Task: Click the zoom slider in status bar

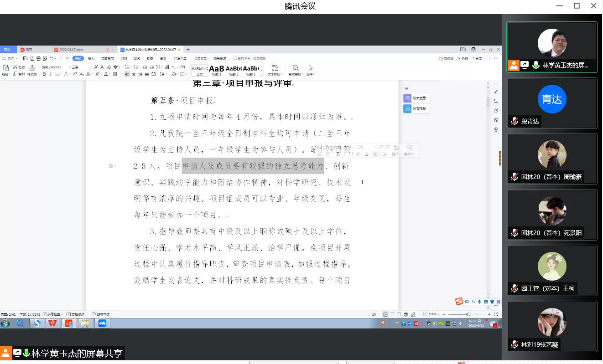Action: coord(468,314)
